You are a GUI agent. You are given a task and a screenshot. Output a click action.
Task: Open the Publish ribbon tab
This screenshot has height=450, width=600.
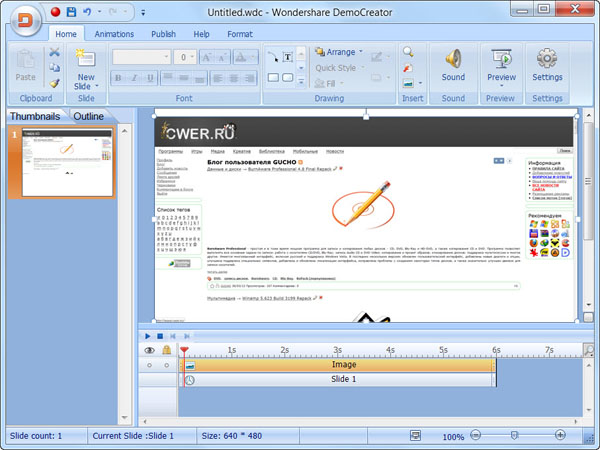[x=163, y=34]
